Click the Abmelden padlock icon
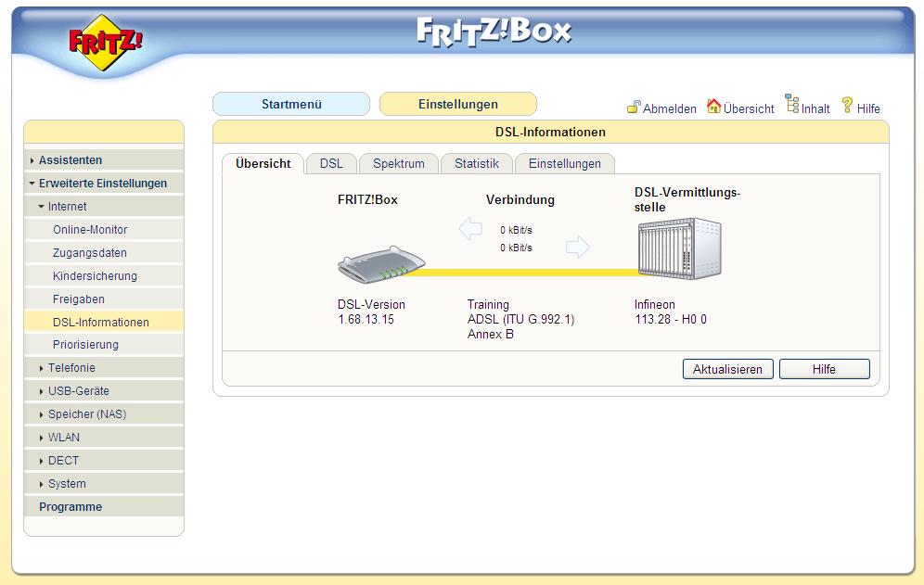 [634, 108]
